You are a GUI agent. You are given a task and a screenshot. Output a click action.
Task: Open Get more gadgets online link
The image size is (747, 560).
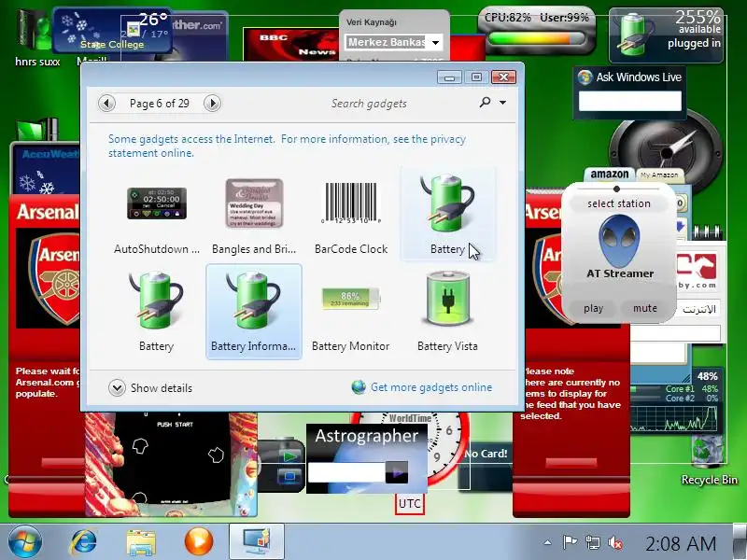(431, 387)
